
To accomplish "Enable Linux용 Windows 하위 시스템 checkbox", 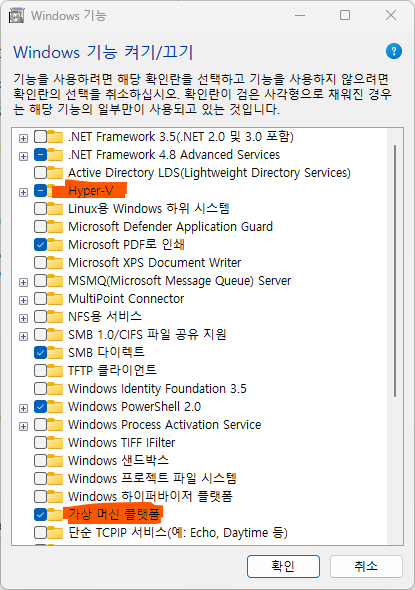I will (x=40, y=208).
